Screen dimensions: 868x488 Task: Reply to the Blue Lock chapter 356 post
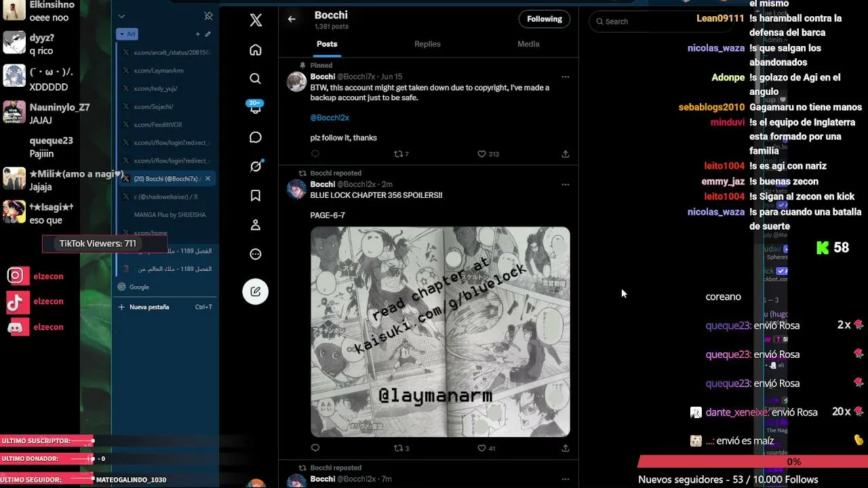[x=315, y=448]
